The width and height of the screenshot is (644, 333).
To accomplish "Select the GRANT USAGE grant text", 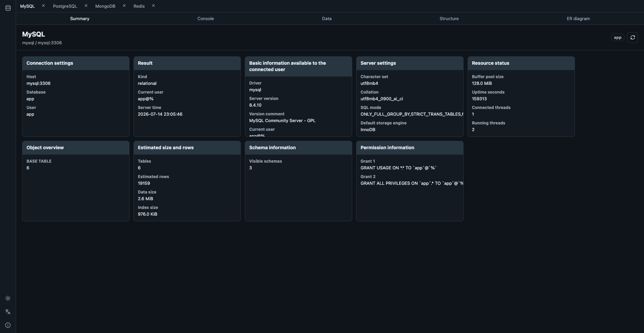I will 399,168.
